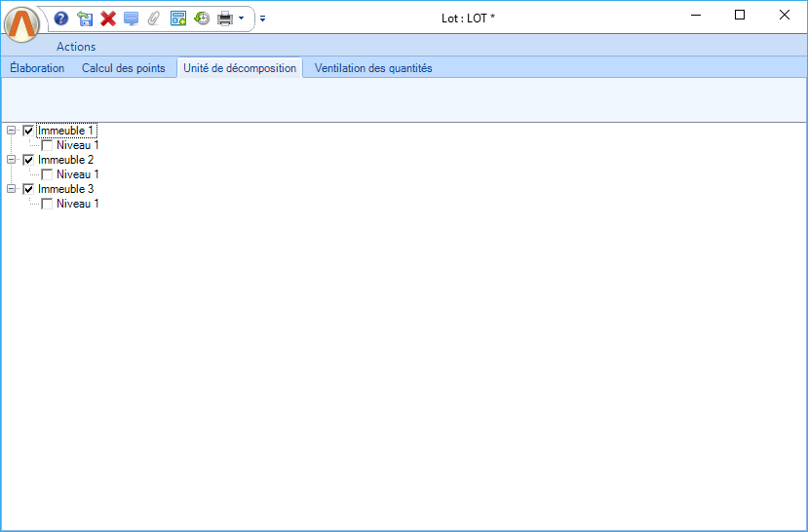Click the orange application logo button

[x=21, y=23]
